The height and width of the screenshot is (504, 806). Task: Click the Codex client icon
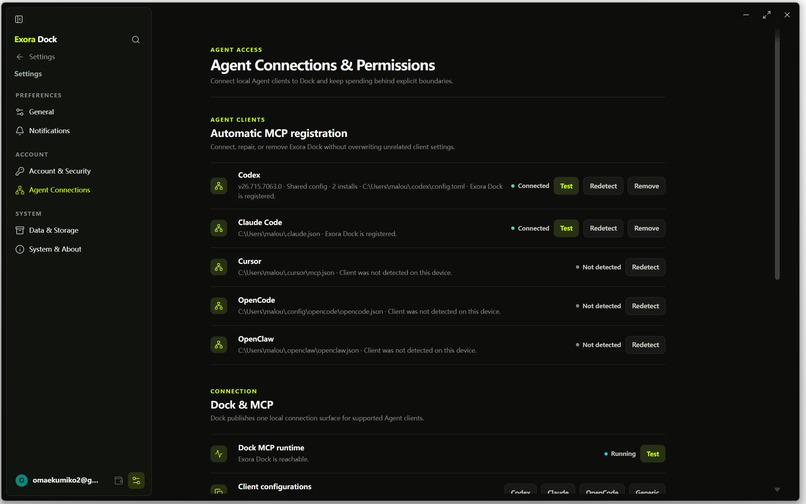tap(218, 186)
